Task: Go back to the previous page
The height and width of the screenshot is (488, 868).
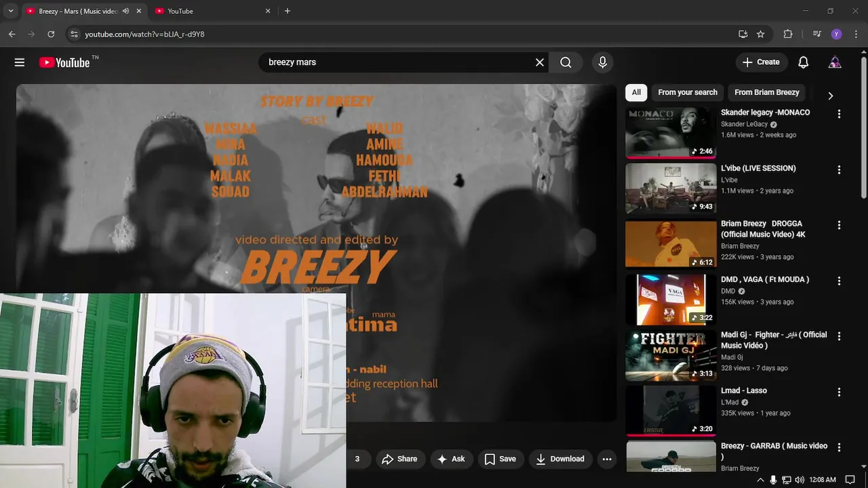Action: [12, 34]
